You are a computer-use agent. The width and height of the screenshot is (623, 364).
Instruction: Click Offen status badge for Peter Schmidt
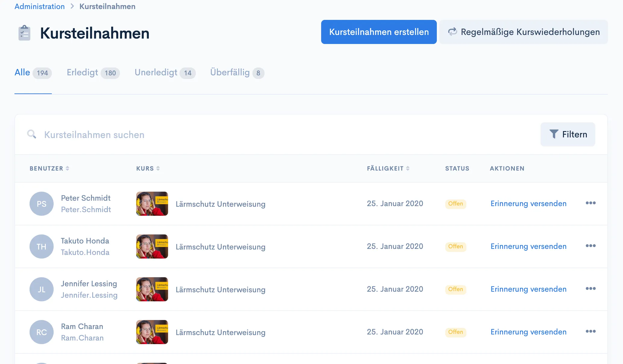click(x=456, y=204)
